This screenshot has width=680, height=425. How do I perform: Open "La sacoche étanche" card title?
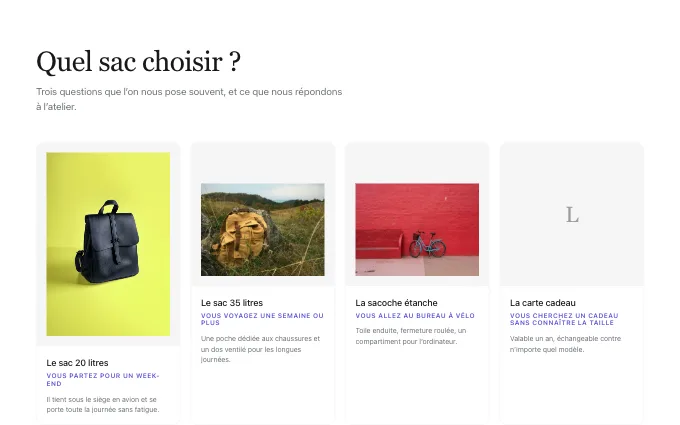point(396,303)
